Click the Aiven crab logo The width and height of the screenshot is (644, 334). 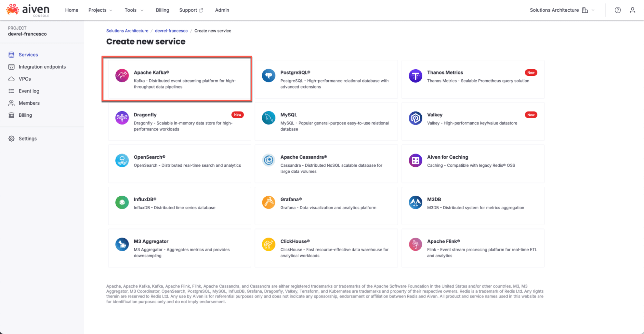tap(13, 9)
